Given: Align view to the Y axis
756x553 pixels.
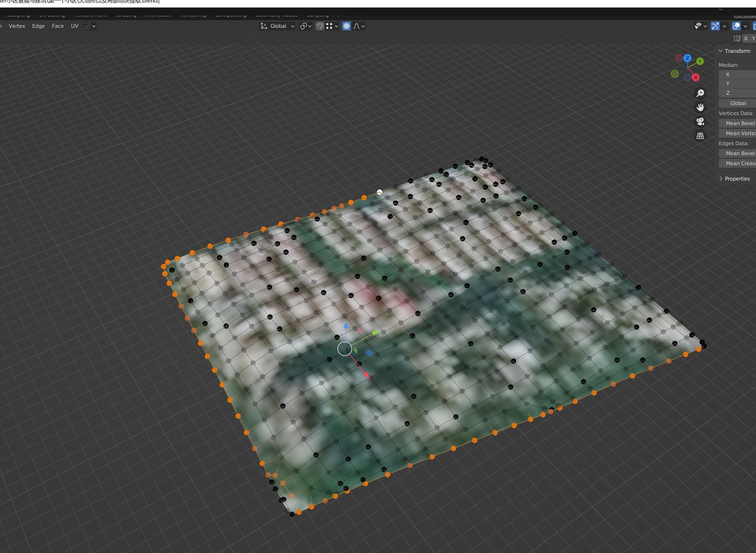Looking at the screenshot, I should pos(700,61).
